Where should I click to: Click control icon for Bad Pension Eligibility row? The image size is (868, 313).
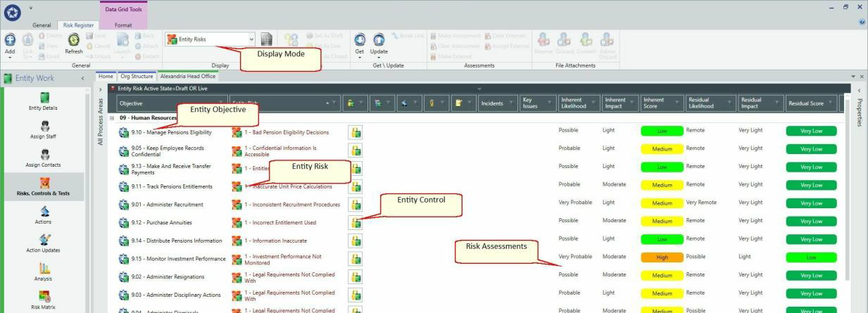tap(355, 131)
